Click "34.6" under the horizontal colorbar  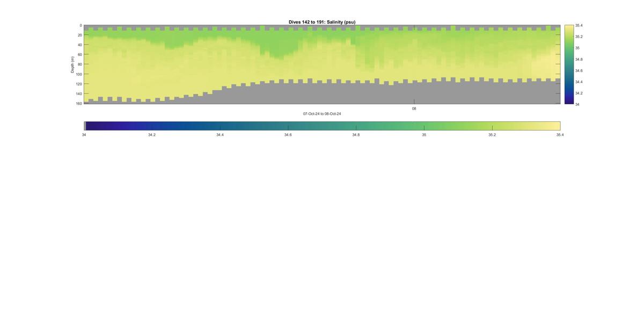[x=288, y=135]
